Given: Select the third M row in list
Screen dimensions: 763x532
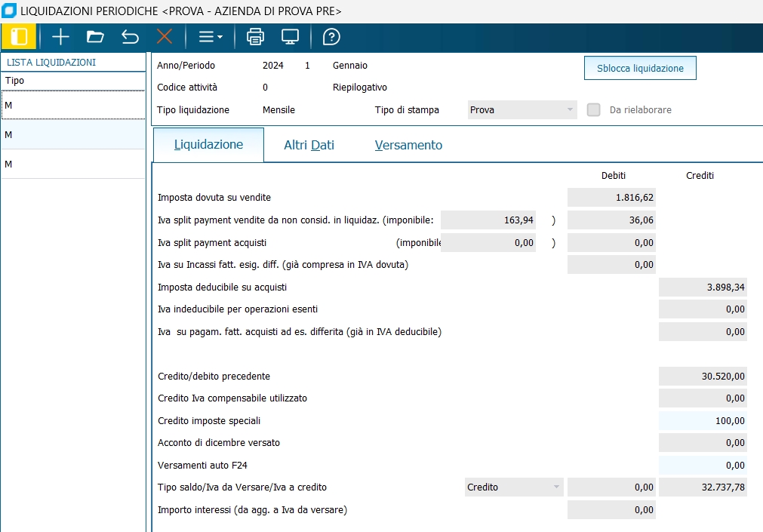Looking at the screenshot, I should [72, 165].
